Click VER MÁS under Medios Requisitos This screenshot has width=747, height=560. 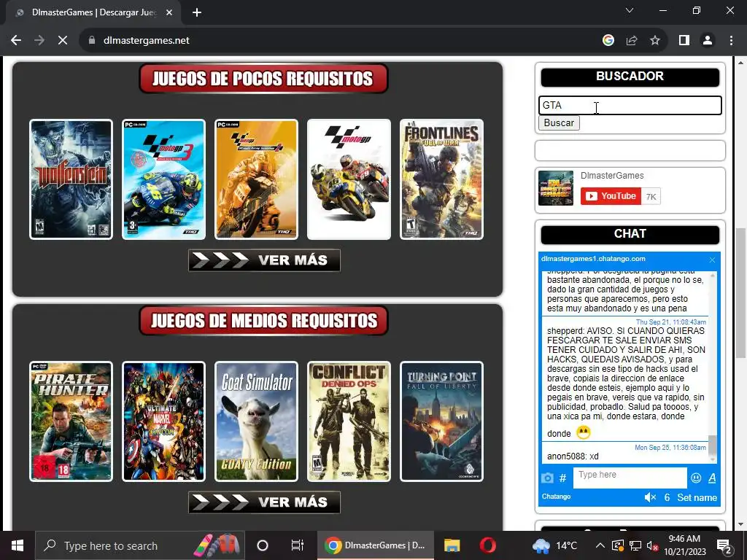pyautogui.click(x=264, y=502)
